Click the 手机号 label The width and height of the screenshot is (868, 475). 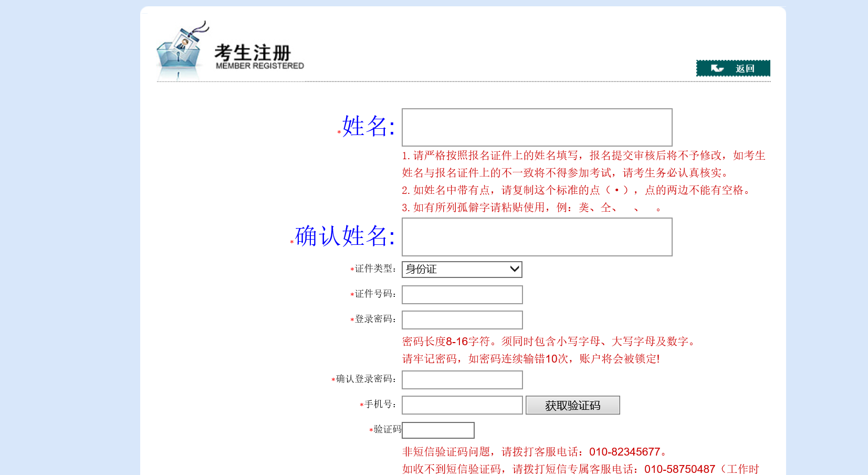coord(380,404)
